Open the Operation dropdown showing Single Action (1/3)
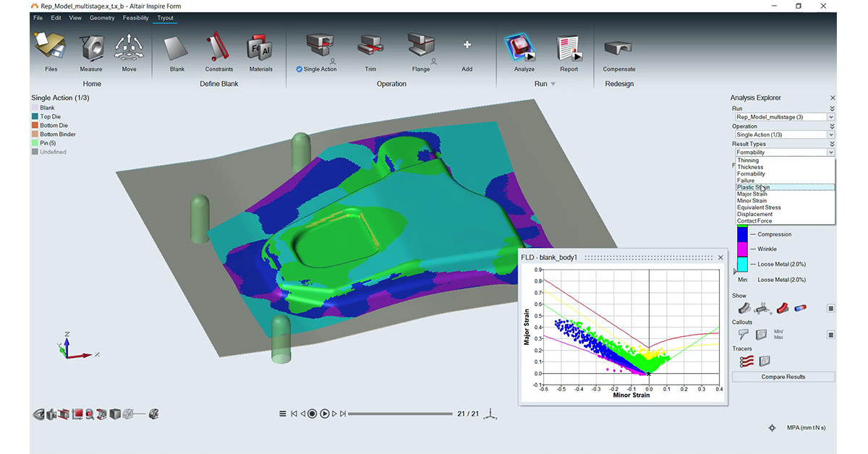This screenshot has height=454, width=868. click(784, 134)
